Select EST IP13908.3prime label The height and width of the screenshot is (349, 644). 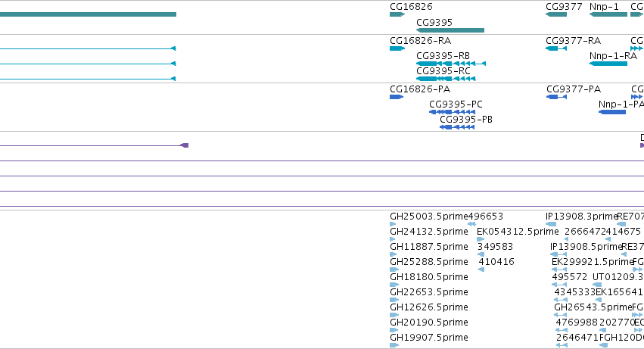coord(582,217)
